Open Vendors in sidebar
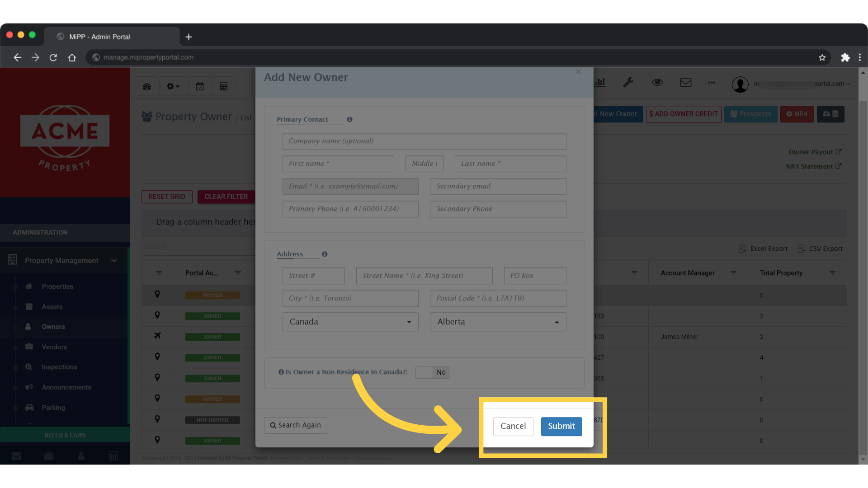Viewport: 868px width, 488px height. tap(54, 347)
